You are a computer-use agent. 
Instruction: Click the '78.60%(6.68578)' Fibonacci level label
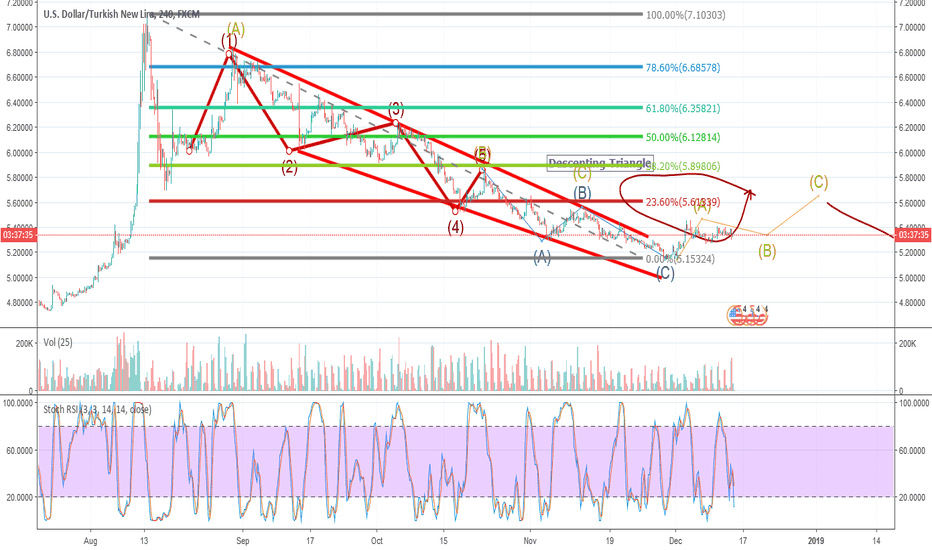(x=683, y=68)
